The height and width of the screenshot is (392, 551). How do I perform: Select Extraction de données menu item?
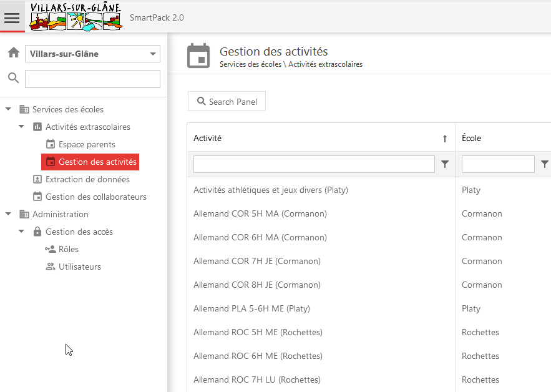[87, 179]
